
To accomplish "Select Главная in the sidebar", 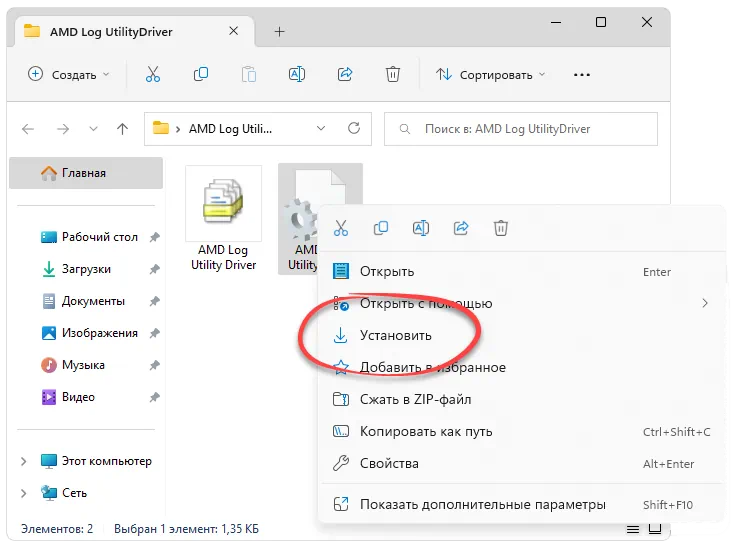I will 86,173.
